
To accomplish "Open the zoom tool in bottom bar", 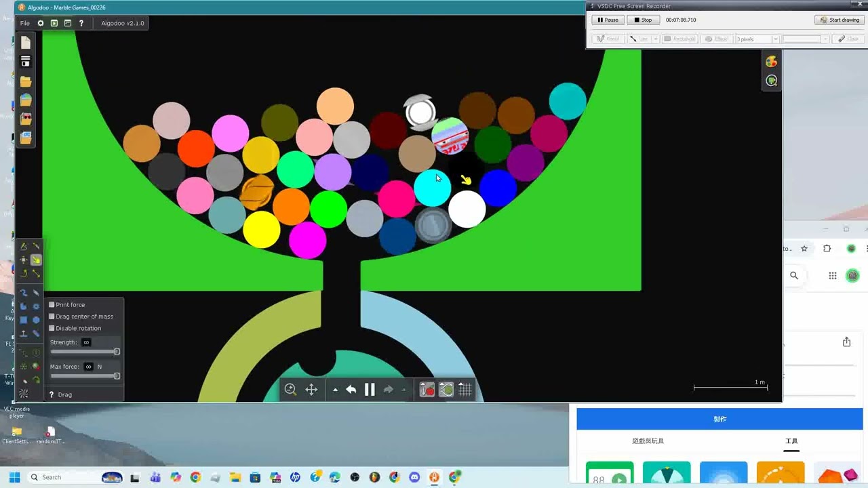I will (x=290, y=390).
